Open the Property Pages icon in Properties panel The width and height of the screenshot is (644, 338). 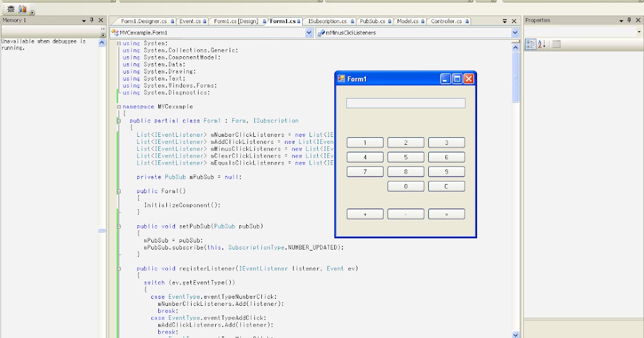557,44
